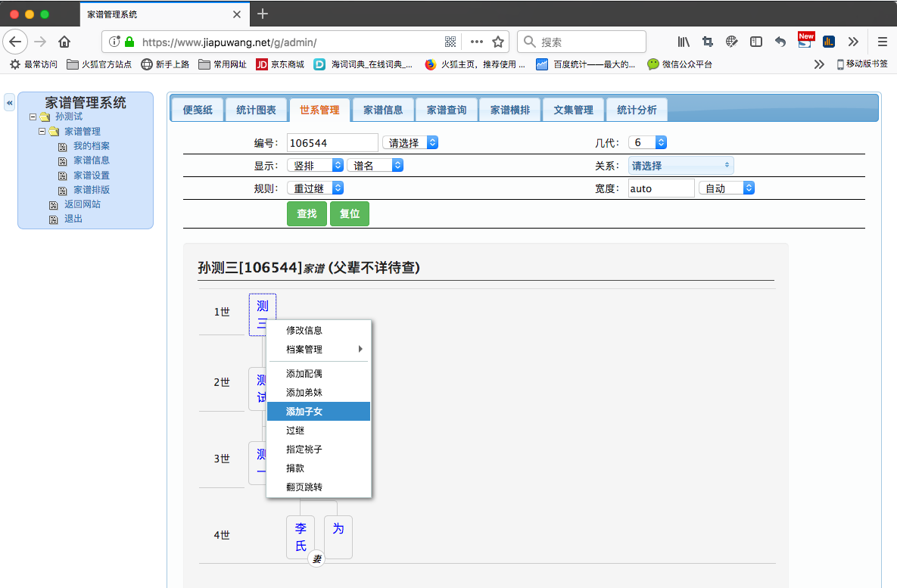Viewport: 897px width, 588px height.
Task: Open 微信公众平台 bookmark
Action: tap(680, 64)
